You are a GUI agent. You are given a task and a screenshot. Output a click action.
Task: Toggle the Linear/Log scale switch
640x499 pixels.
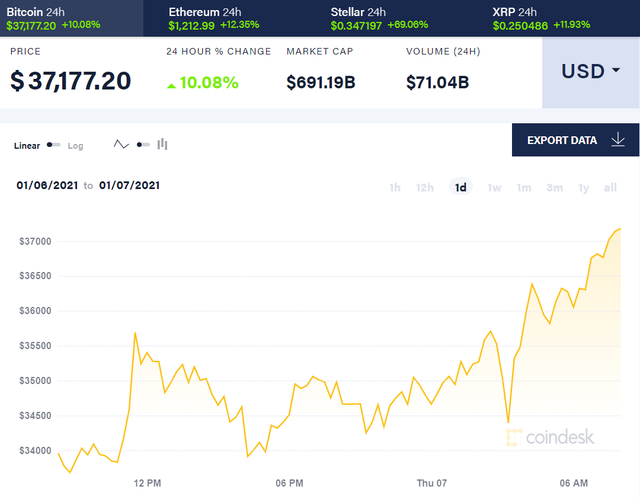pyautogui.click(x=53, y=145)
